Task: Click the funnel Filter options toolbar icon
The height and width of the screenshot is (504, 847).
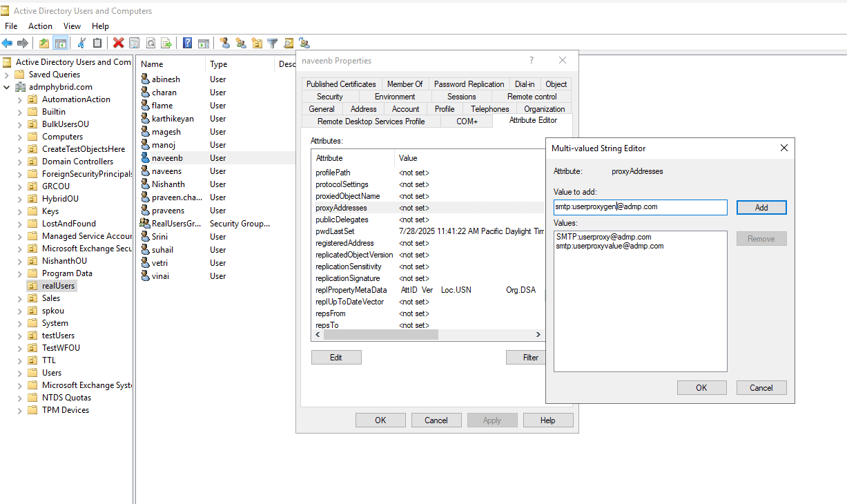Action: click(273, 43)
